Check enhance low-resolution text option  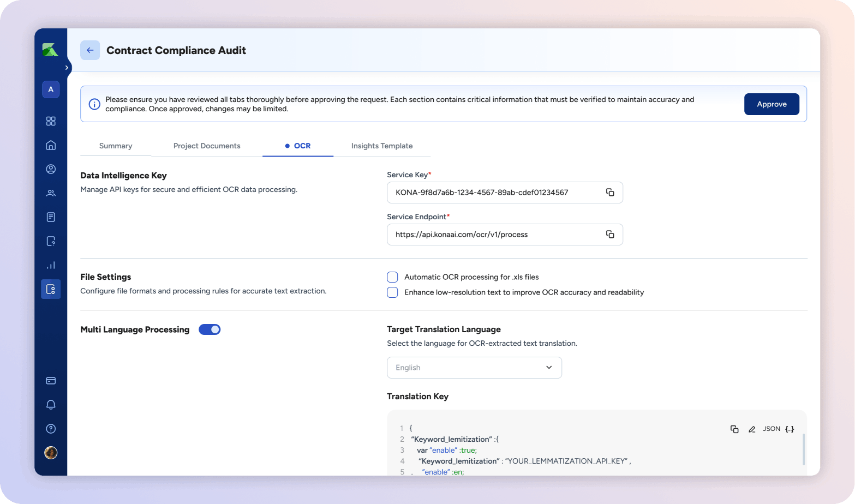tap(392, 292)
